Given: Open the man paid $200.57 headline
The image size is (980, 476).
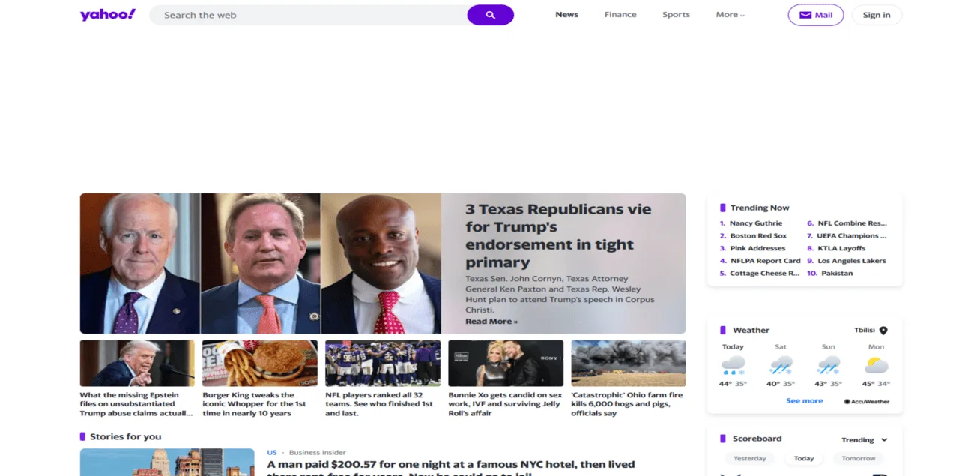Looking at the screenshot, I should (x=451, y=469).
